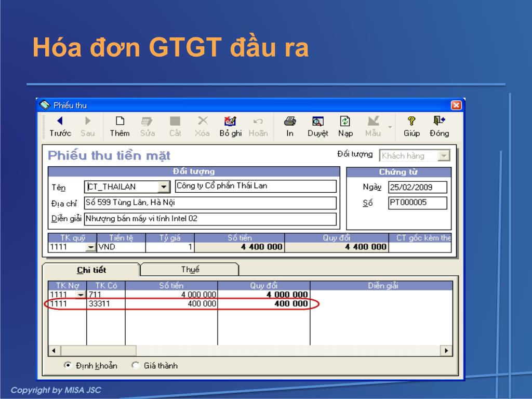532x399 pixels.
Task: Unpost the voucher with Bỏ ghi
Action: (x=230, y=126)
